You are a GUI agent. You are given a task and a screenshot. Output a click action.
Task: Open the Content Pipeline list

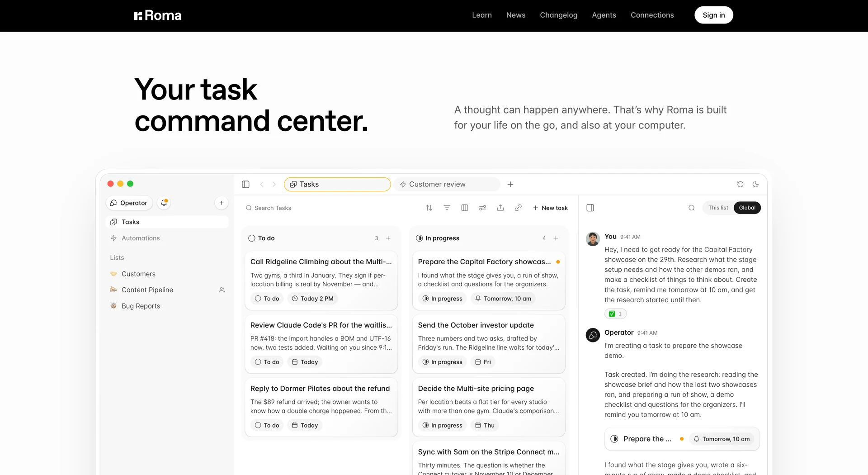[167, 290]
